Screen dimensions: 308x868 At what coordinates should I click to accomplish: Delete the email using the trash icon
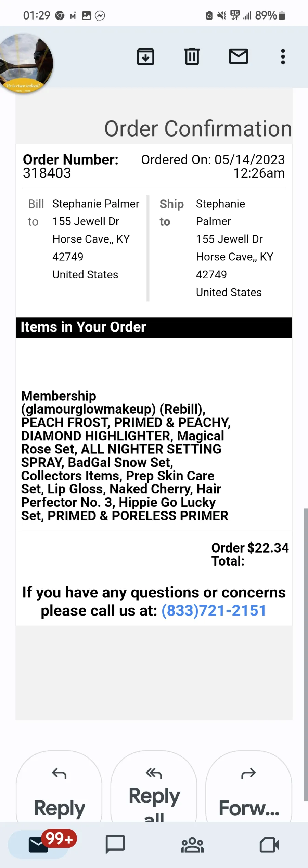click(192, 56)
